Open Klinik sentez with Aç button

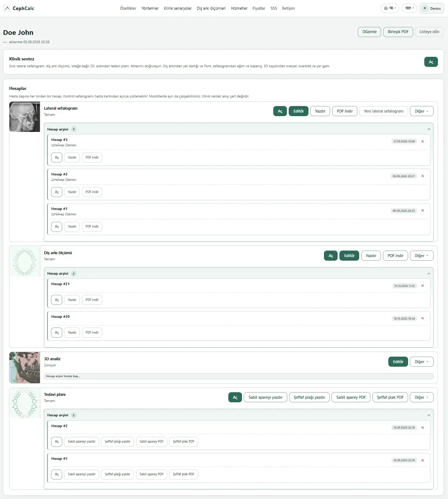[x=431, y=62]
